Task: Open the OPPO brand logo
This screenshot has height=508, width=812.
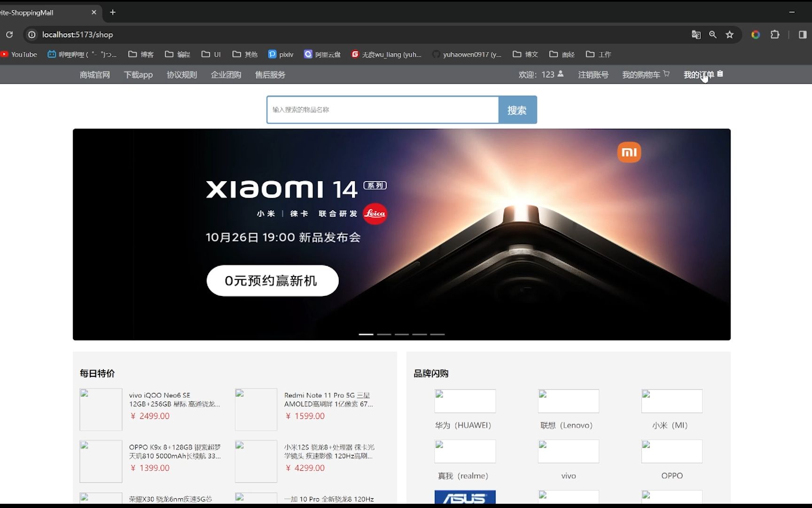Action: coord(672,452)
